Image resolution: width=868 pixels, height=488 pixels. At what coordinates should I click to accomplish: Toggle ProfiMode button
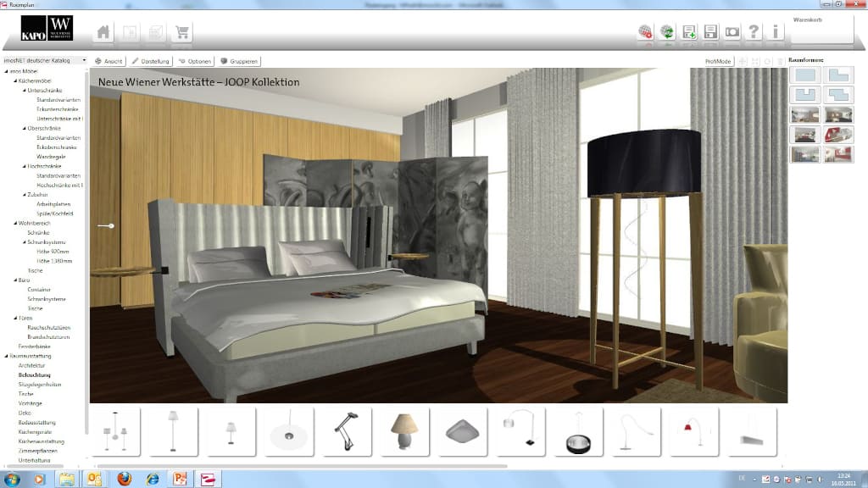pos(717,61)
